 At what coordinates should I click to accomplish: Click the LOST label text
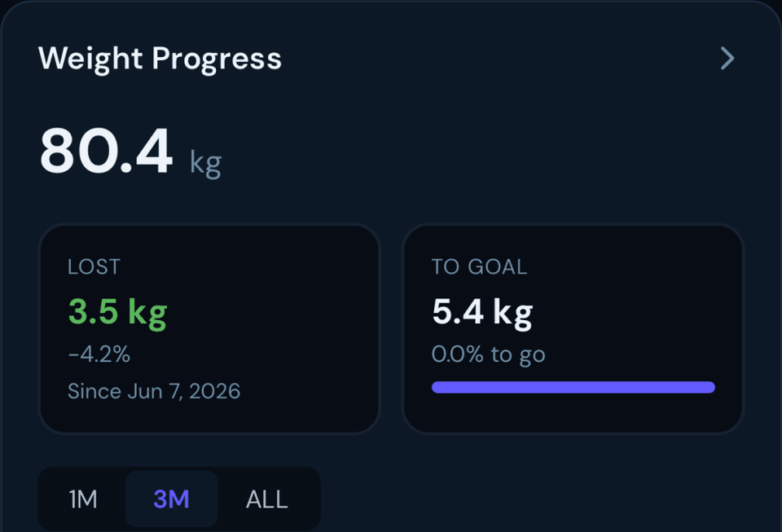94,266
